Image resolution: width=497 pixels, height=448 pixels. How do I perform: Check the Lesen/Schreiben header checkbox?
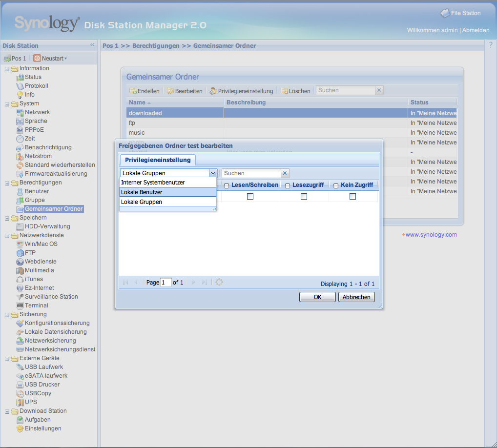(227, 186)
